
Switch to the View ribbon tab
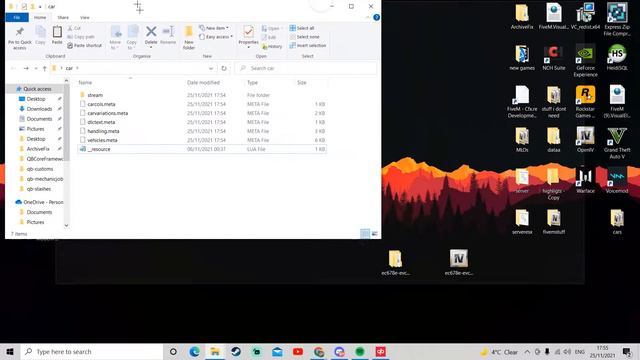[84, 18]
